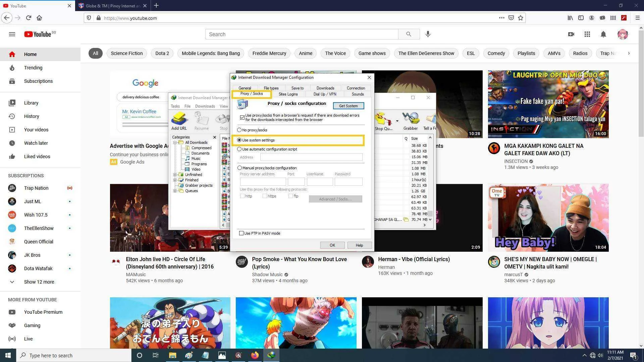644x362 pixels.
Task: Open Firefox page actions ellipsis menu
Action: tap(501, 18)
